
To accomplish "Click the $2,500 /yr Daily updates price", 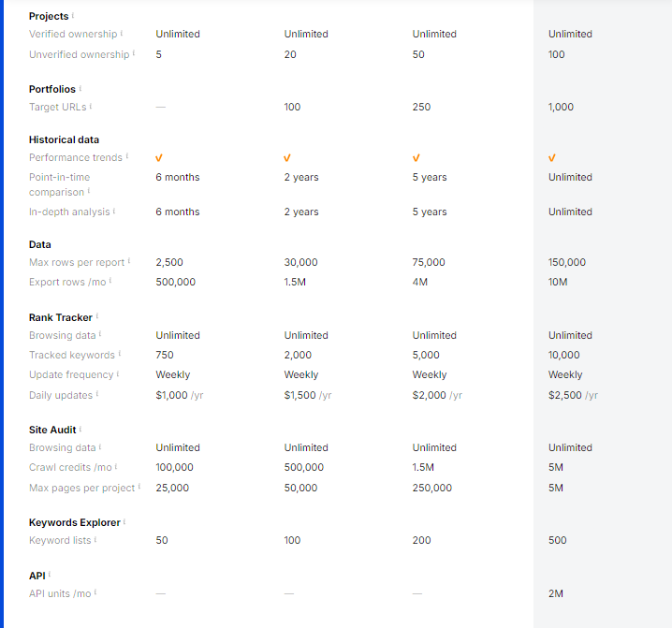I will point(572,395).
